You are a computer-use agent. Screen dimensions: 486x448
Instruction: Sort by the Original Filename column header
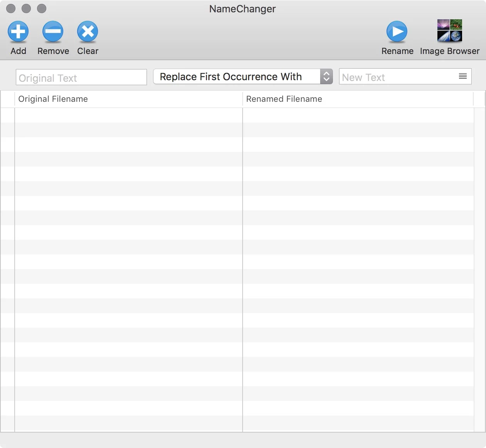point(128,99)
